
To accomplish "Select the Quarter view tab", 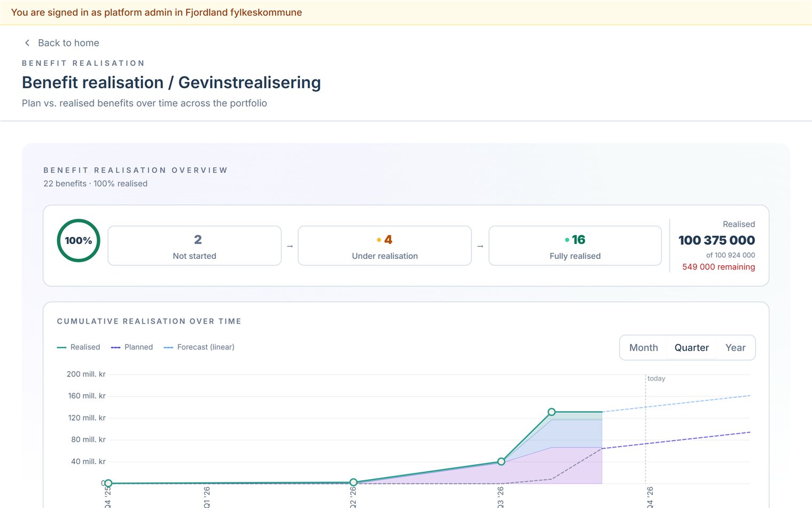I will point(691,348).
